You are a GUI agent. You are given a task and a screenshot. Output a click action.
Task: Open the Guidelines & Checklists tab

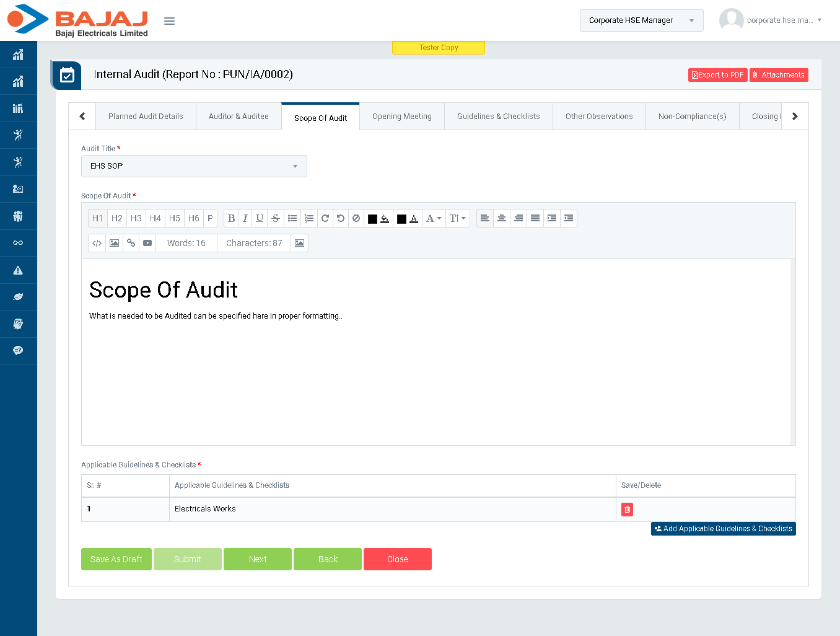coord(498,117)
